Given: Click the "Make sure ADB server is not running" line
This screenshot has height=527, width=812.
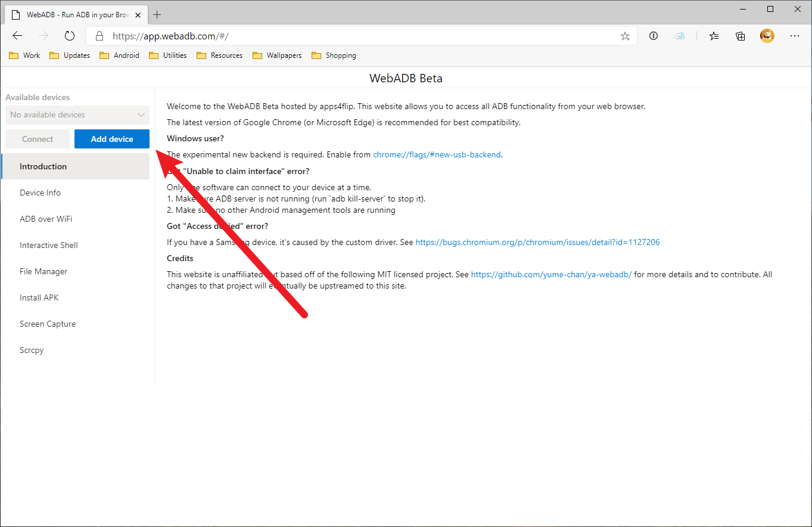Looking at the screenshot, I should coord(296,199).
